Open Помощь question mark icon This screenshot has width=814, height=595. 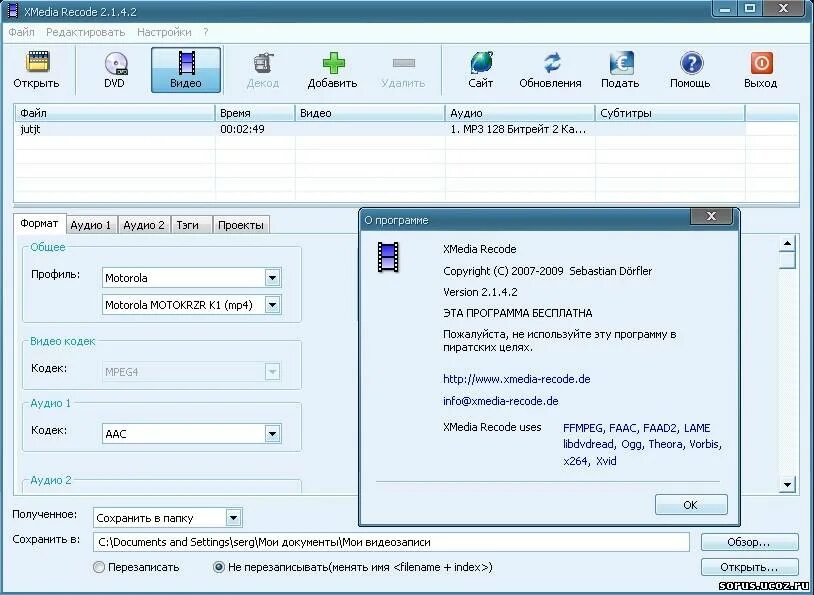tap(691, 63)
